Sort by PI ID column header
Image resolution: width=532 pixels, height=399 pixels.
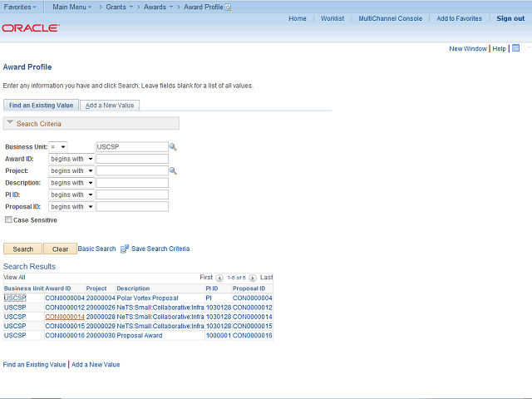pyautogui.click(x=212, y=288)
